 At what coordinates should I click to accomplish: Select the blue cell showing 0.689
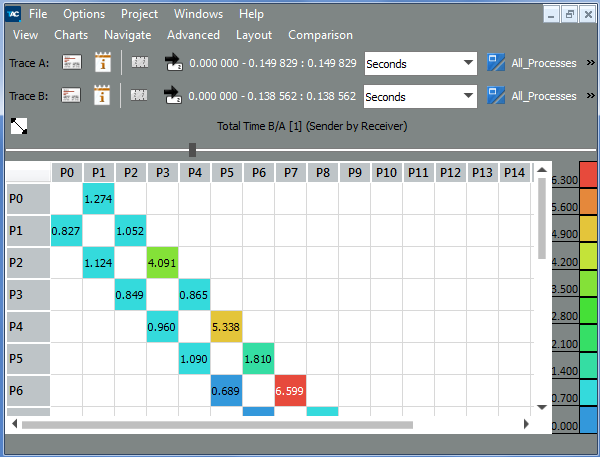226,390
